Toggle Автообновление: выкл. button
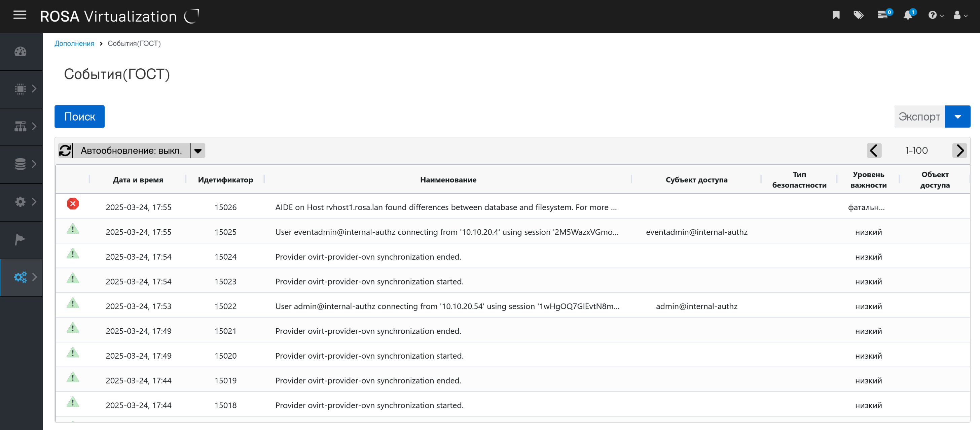Screen dimensions: 980x430 (x=131, y=151)
